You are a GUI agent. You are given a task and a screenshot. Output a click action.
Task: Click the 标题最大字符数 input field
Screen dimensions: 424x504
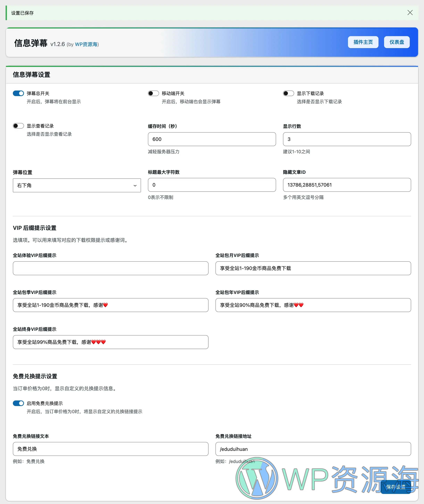tap(211, 185)
